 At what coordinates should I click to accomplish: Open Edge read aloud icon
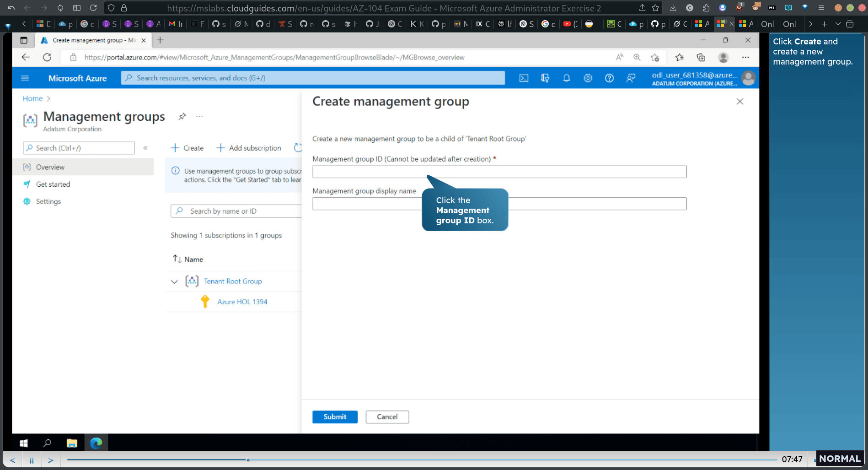(x=620, y=57)
